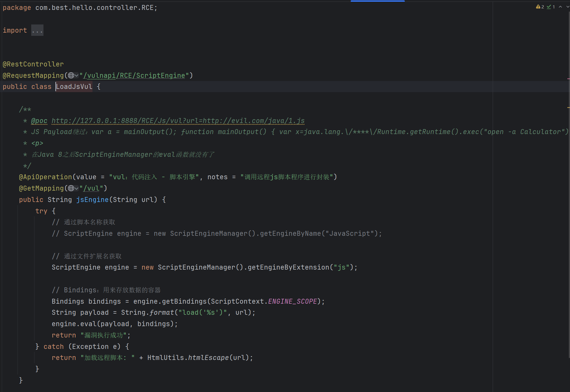The width and height of the screenshot is (570, 392).
Task: Open the /vulnapi/RCE/ScriptEngine URL path link
Action: [x=134, y=75]
